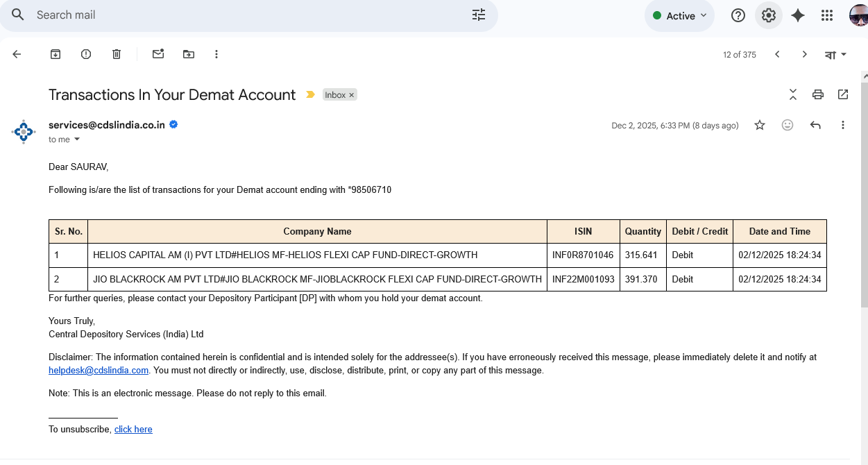The width and height of the screenshot is (868, 465).
Task: Star this email
Action: click(760, 125)
